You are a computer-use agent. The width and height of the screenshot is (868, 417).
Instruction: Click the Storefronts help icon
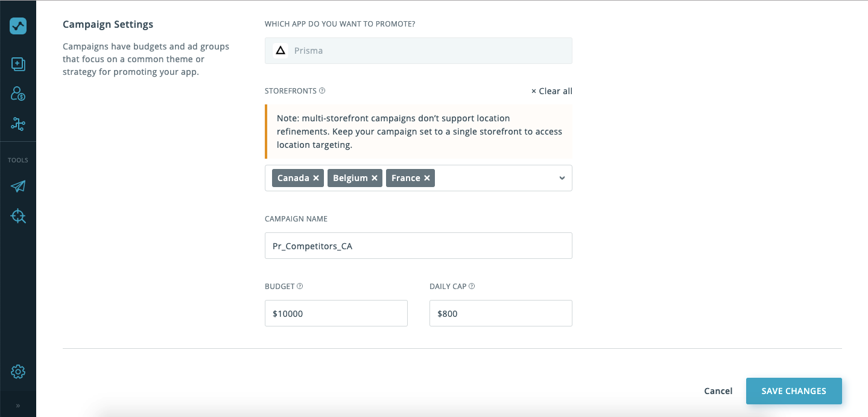pos(322,91)
